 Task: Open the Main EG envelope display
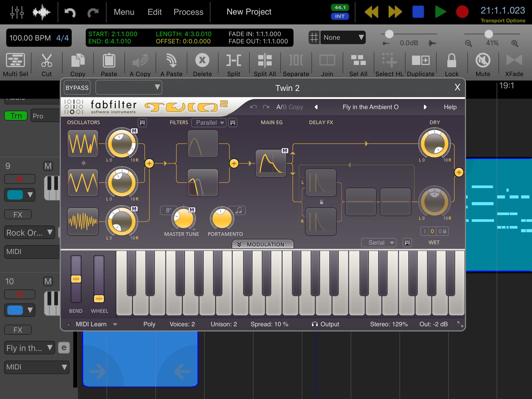[271, 163]
